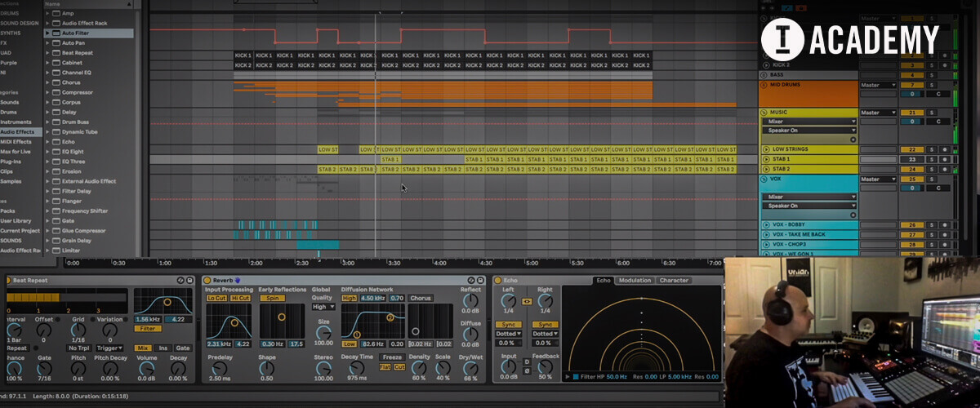Viewport: 980px width, 408px height.
Task: Save Beat Repeat preset icon
Action: [x=189, y=281]
